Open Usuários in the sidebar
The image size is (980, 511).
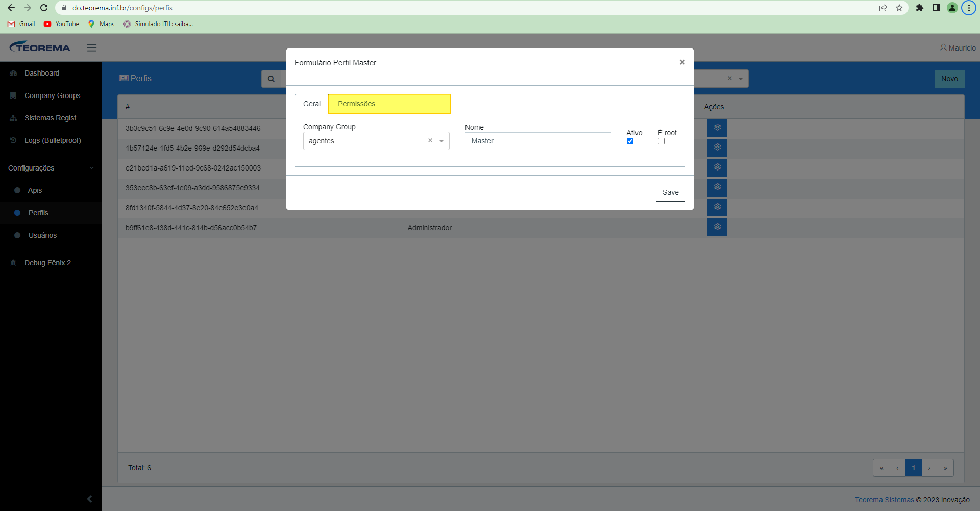pos(42,235)
